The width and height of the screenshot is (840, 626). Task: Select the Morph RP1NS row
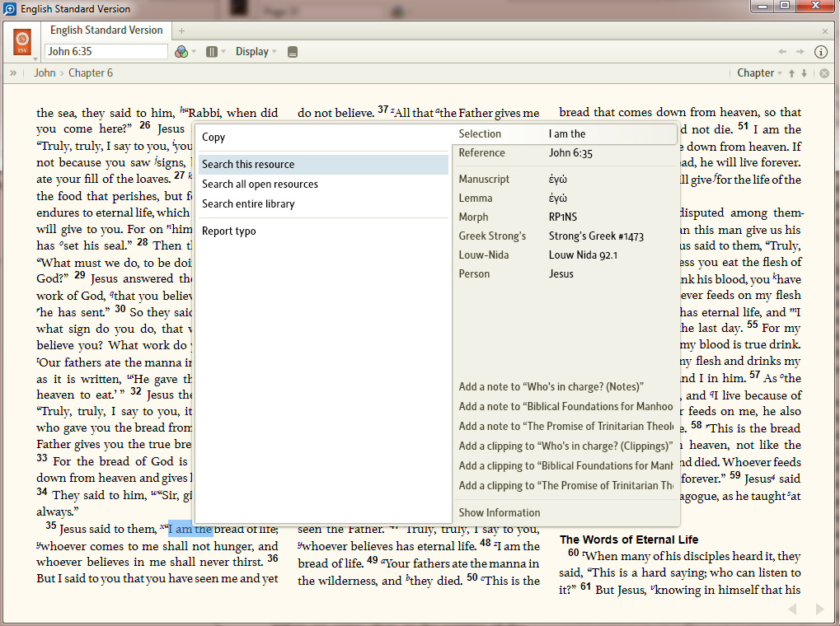click(566, 217)
